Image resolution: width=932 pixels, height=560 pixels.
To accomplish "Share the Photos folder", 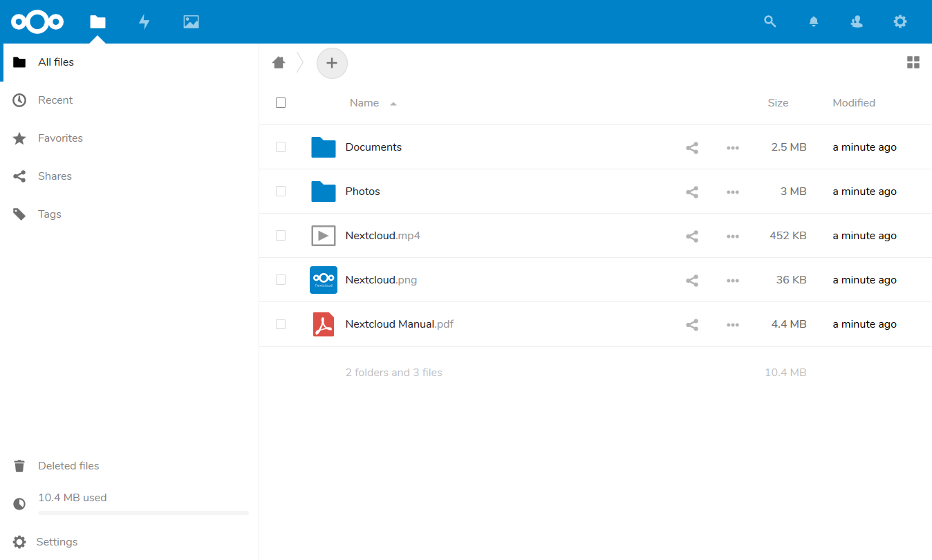I will click(692, 192).
